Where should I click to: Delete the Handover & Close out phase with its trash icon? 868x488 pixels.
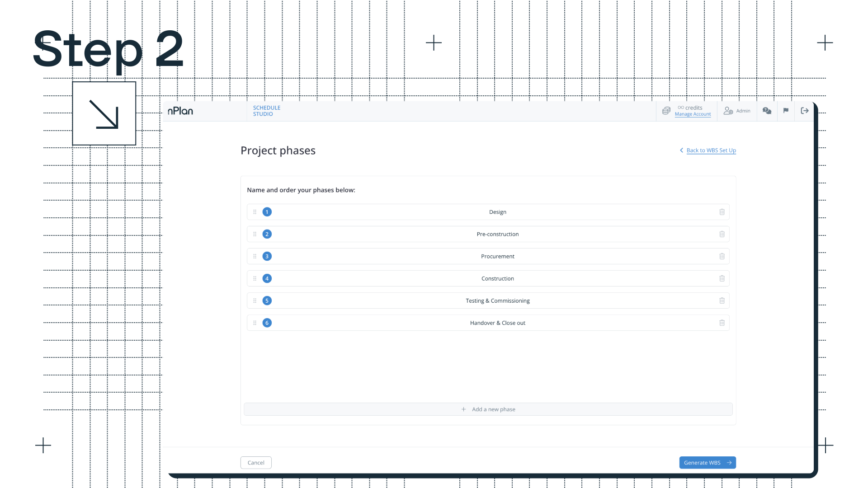pyautogui.click(x=722, y=323)
